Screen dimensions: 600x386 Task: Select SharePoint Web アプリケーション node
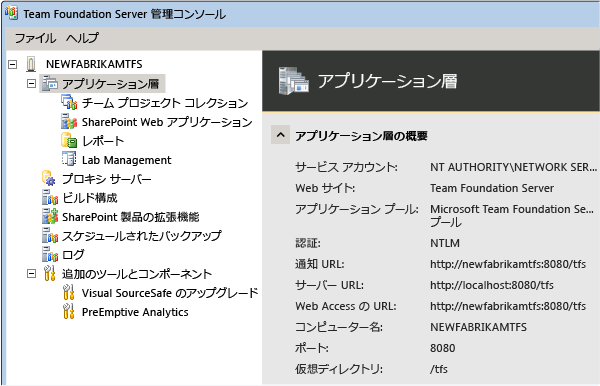tap(167, 122)
